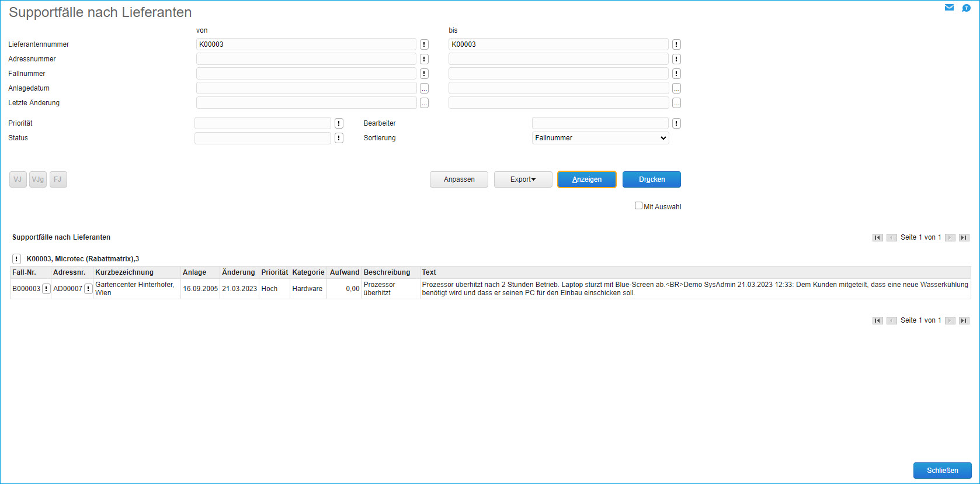Open lookup icon next to Bearbeiter field
This screenshot has width=980, height=484.
(x=676, y=123)
